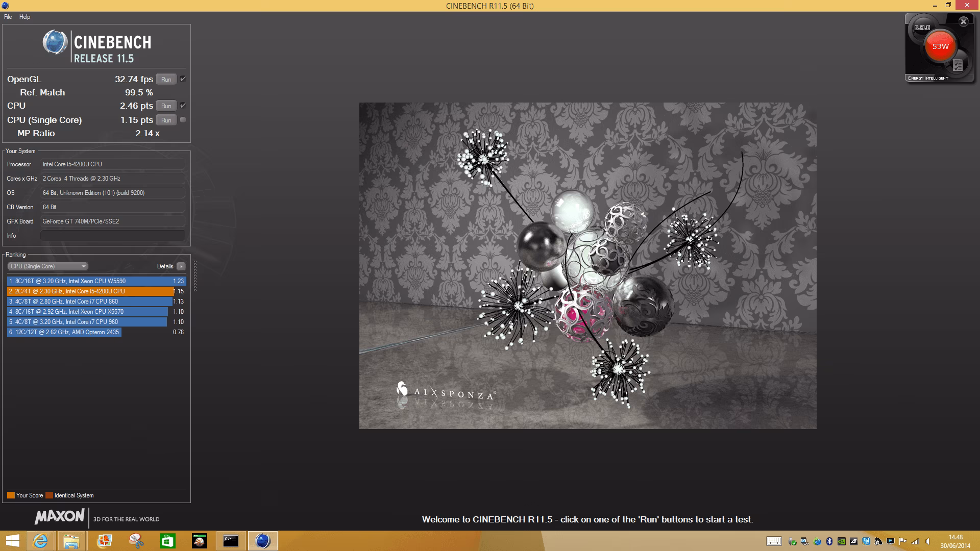The height and width of the screenshot is (551, 980).
Task: Click the blue square tray icon
Action: [x=866, y=541]
